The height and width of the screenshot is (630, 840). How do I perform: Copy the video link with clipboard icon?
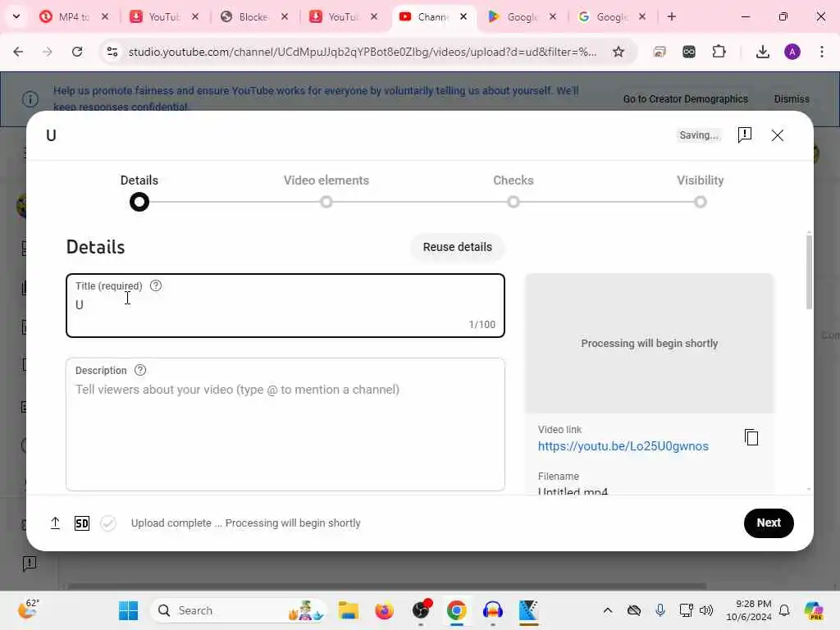point(751,437)
